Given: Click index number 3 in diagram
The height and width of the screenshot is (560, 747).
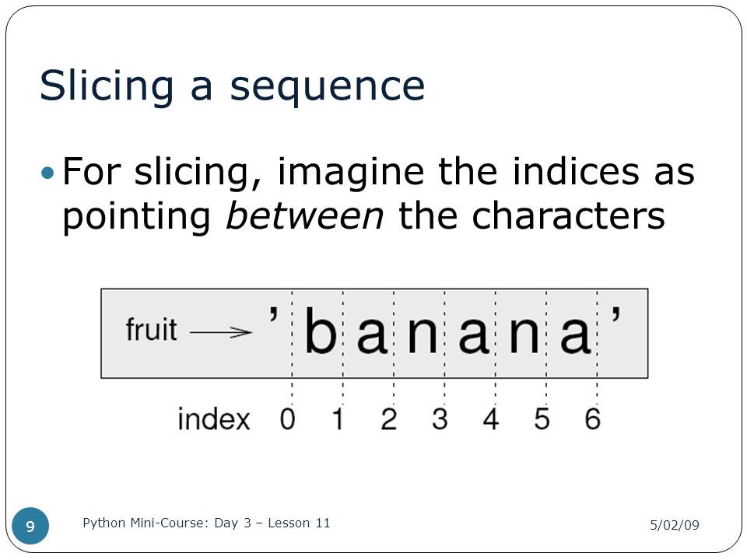Looking at the screenshot, I should pyautogui.click(x=440, y=419).
